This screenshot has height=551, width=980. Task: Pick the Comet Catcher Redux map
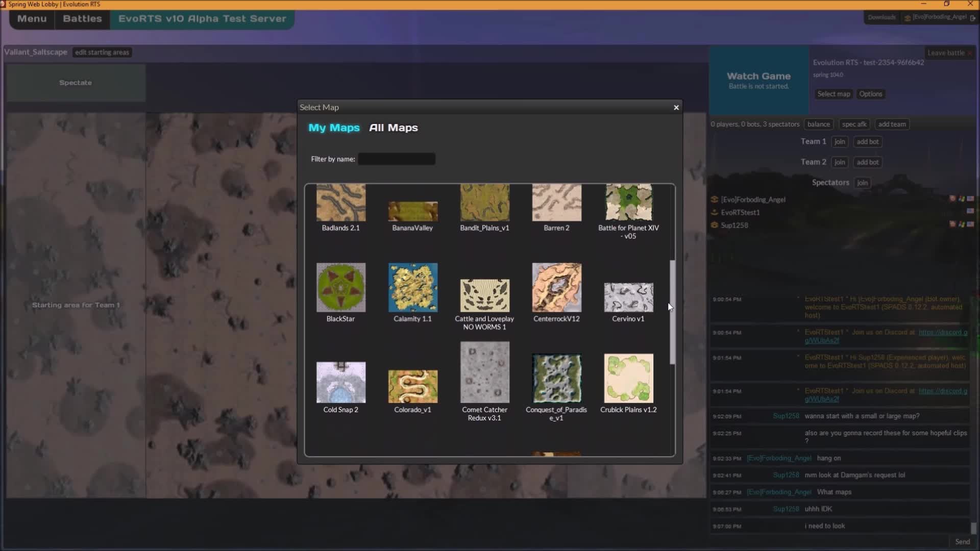tap(484, 372)
